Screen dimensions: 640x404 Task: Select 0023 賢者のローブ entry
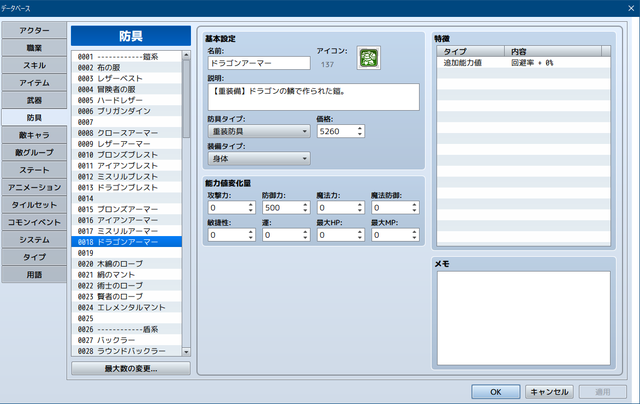127,296
